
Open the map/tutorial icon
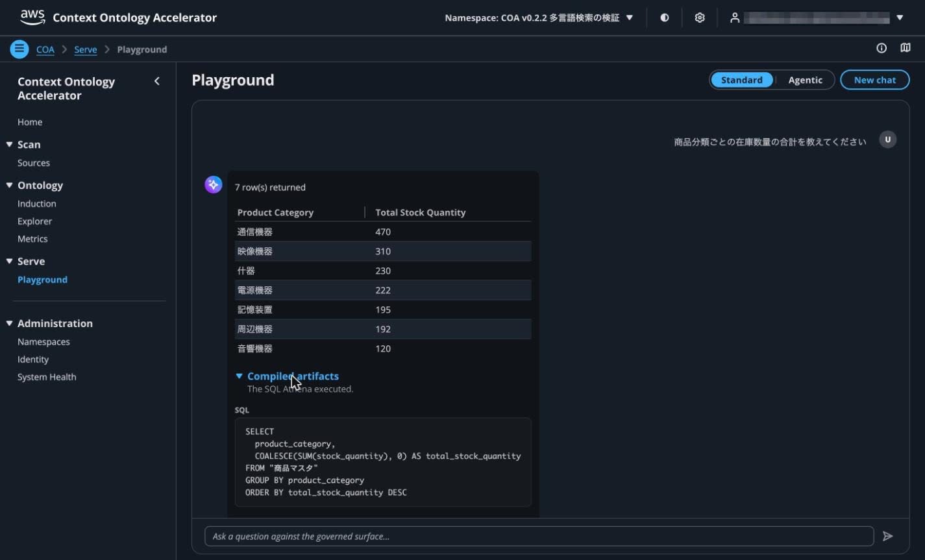tap(906, 48)
